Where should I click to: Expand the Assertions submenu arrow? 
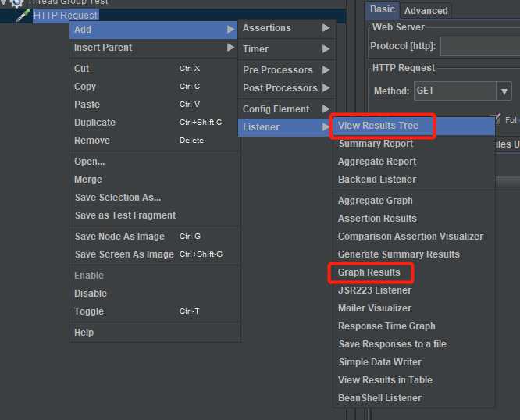pyautogui.click(x=326, y=28)
